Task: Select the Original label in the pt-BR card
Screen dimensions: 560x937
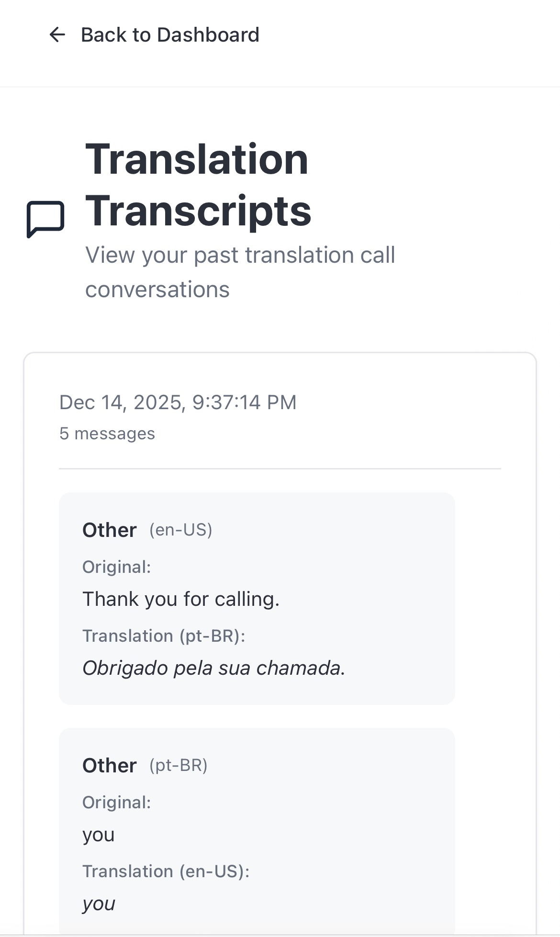Action: [x=117, y=802]
